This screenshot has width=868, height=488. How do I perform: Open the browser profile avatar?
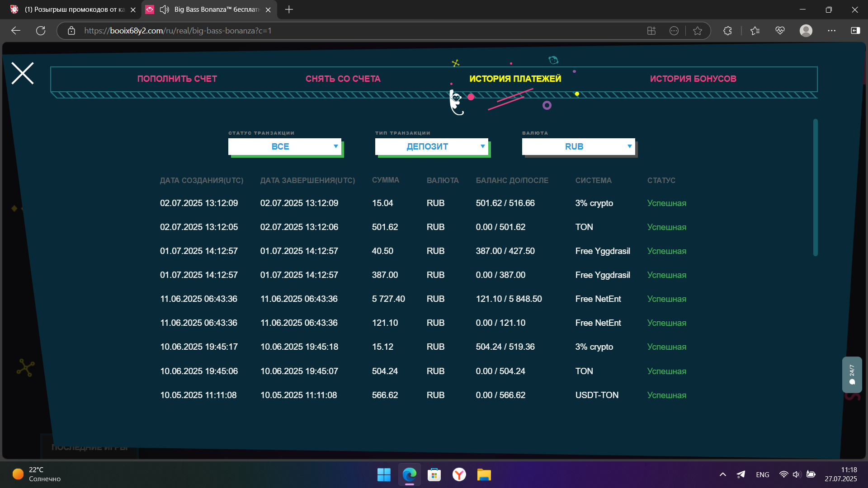(x=806, y=31)
